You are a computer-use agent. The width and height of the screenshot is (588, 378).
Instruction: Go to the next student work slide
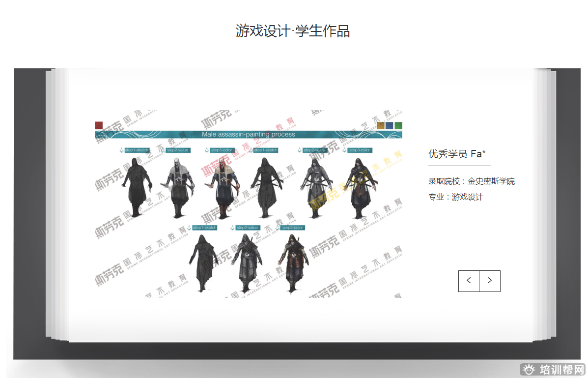[489, 281]
